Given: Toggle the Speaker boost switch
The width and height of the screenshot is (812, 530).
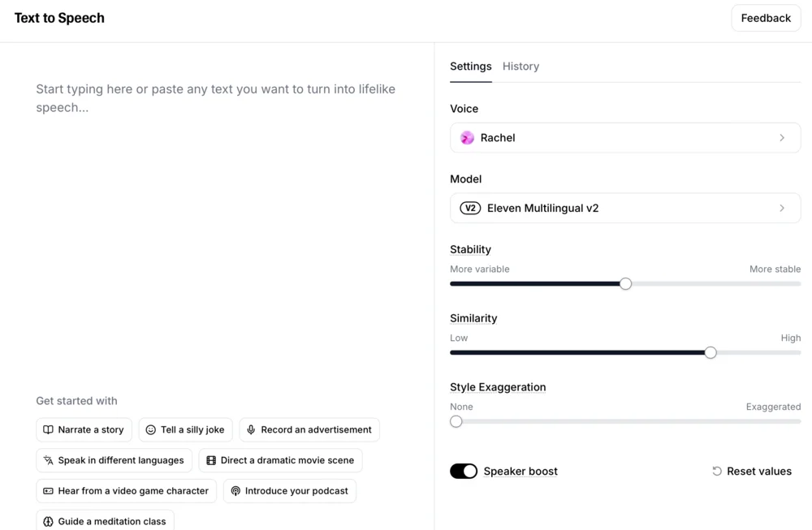Looking at the screenshot, I should coord(464,472).
